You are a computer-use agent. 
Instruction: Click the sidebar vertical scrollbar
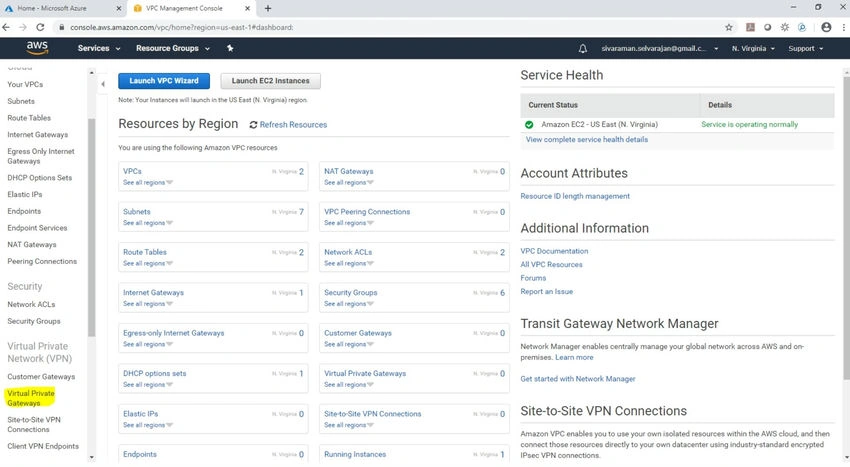[x=91, y=228]
